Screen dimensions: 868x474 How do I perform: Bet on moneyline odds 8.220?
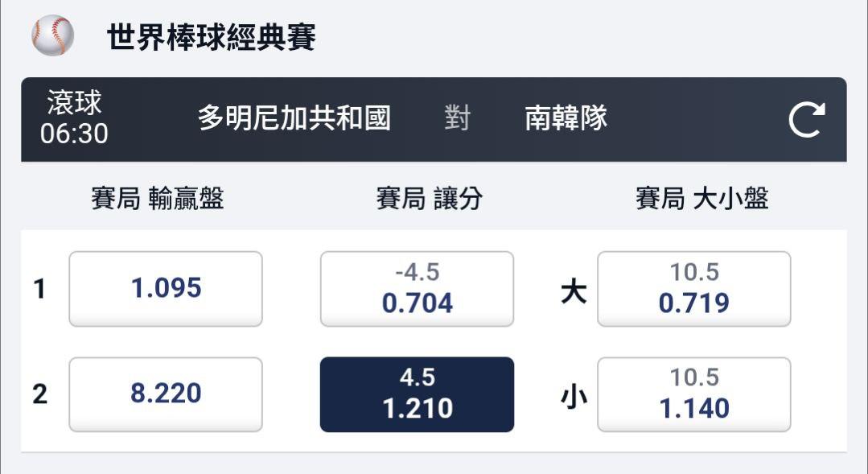(166, 394)
